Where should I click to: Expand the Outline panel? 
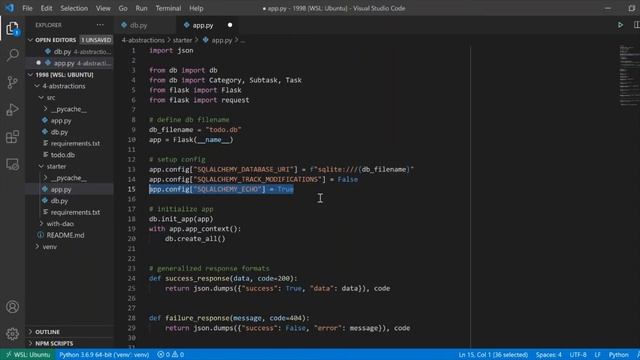click(69, 332)
